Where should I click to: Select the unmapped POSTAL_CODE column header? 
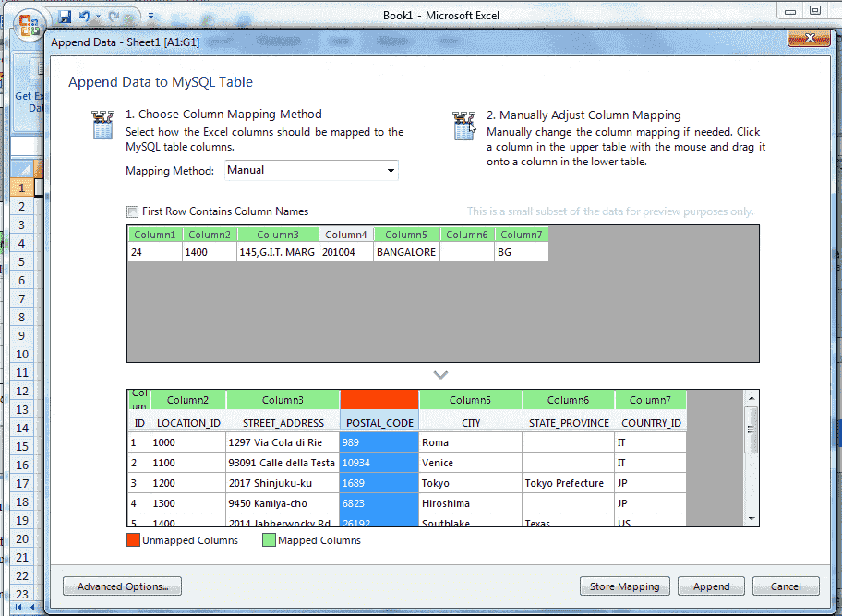[x=379, y=399]
